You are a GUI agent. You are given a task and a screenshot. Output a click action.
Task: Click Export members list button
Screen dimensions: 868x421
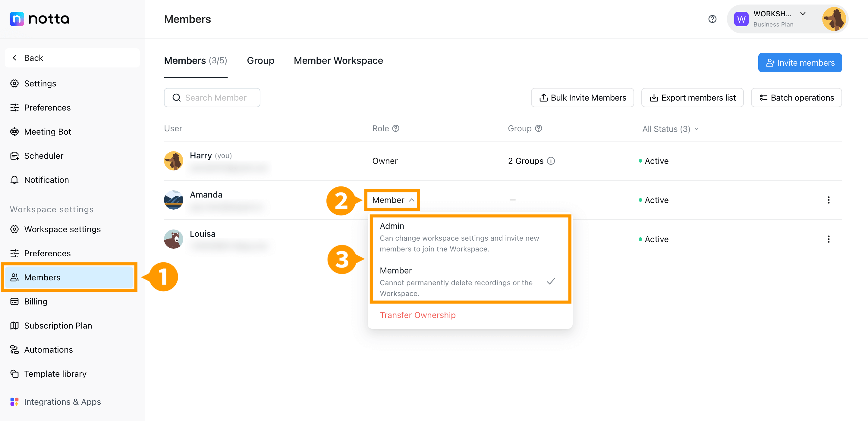point(692,98)
